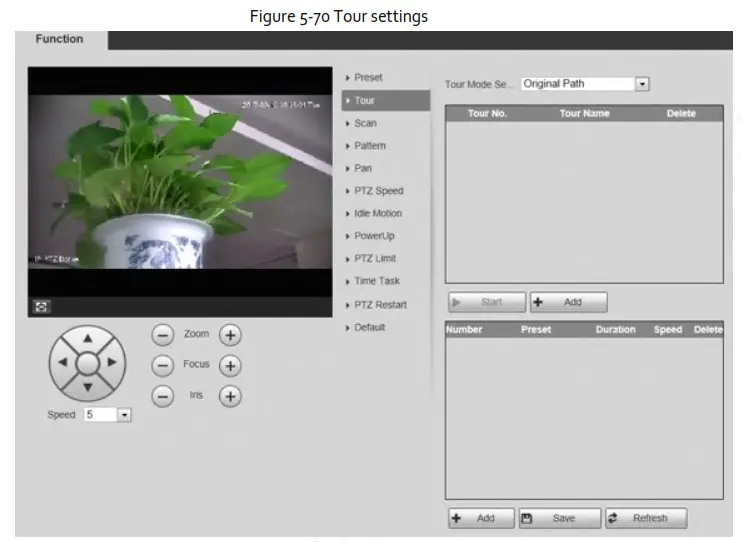The width and height of the screenshot is (742, 542).
Task: Select the Function tab
Action: click(60, 39)
